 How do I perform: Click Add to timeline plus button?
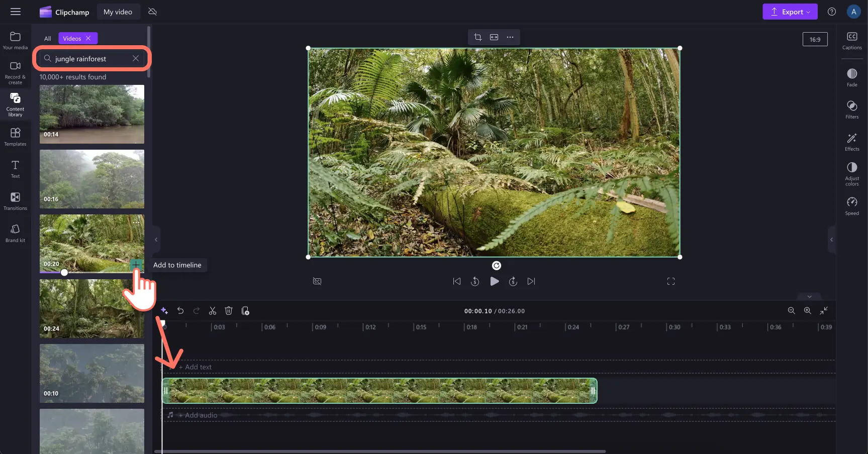tap(136, 265)
